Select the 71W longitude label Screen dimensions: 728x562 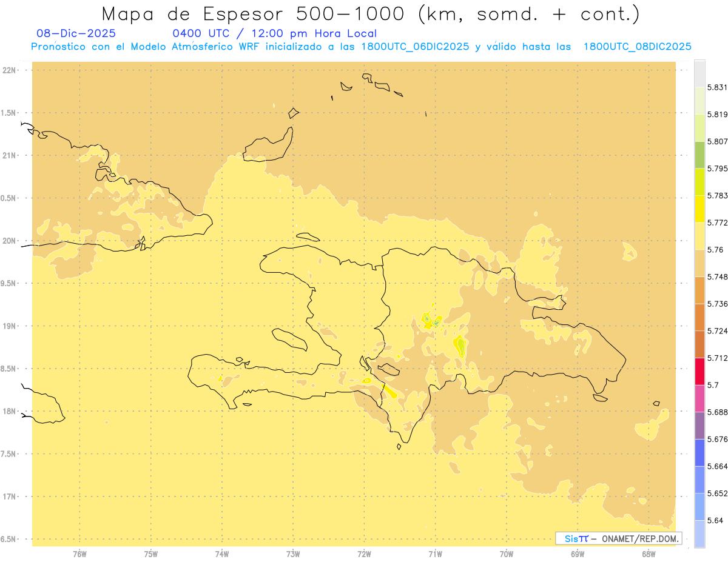(x=435, y=554)
